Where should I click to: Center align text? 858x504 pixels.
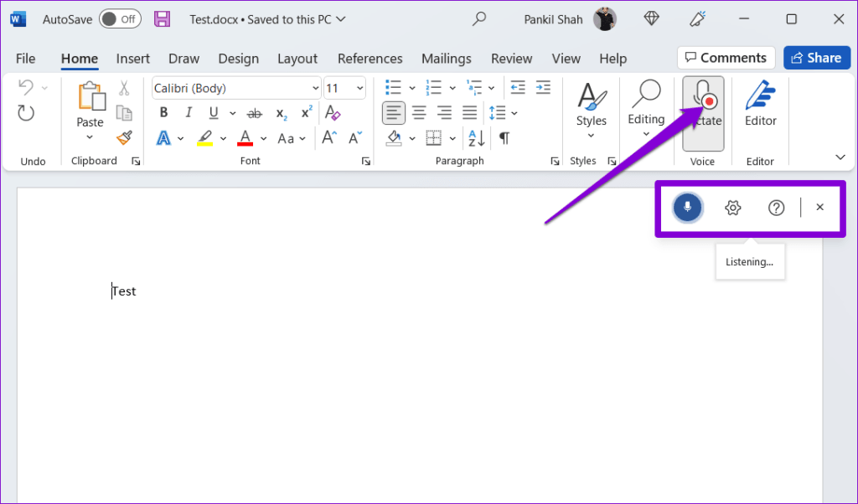coord(419,113)
